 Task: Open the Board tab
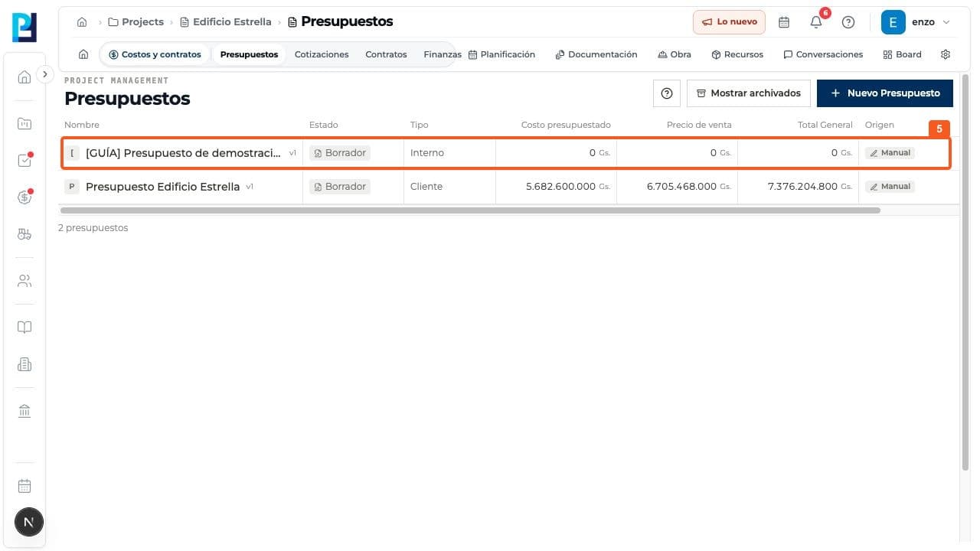pyautogui.click(x=902, y=54)
